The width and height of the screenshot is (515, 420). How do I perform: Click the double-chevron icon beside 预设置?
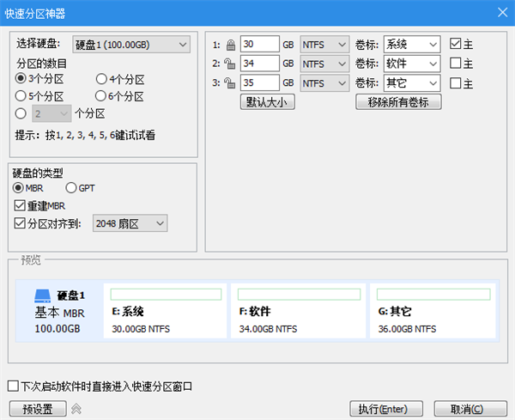pos(76,409)
